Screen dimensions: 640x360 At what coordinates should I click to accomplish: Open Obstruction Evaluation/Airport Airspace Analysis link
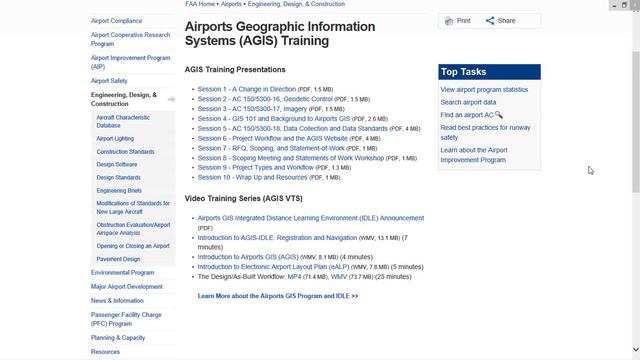click(133, 229)
